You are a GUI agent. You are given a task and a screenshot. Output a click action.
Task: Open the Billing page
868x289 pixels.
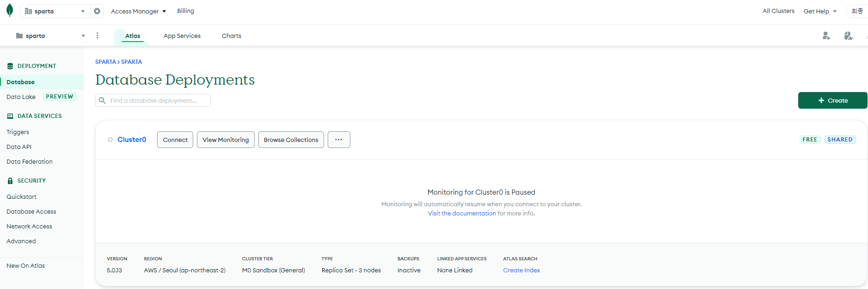[185, 11]
